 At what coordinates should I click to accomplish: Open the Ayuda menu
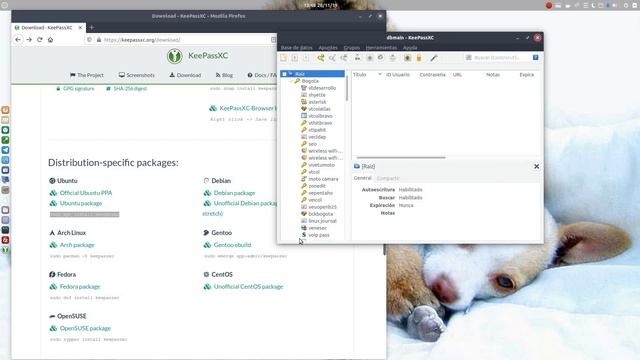pyautogui.click(x=410, y=48)
